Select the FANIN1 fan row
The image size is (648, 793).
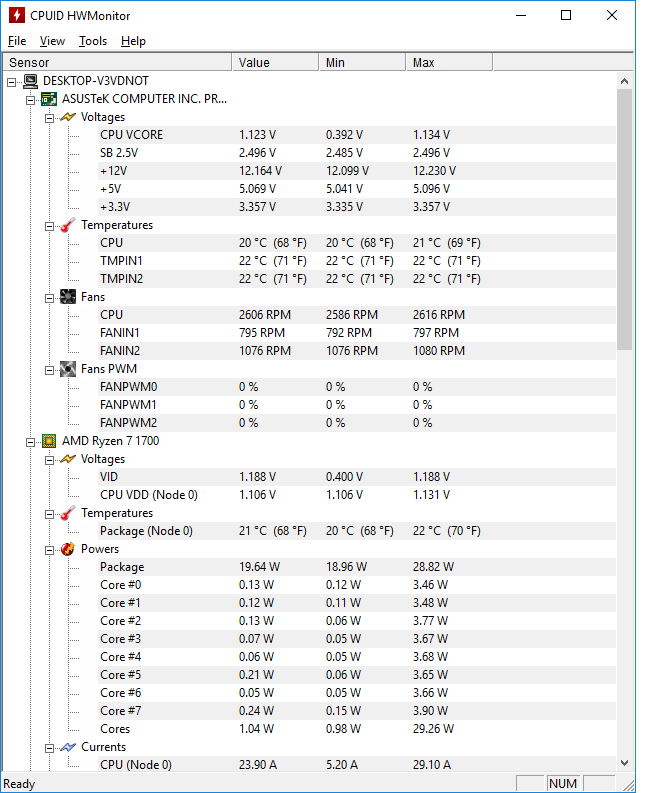coord(357,333)
